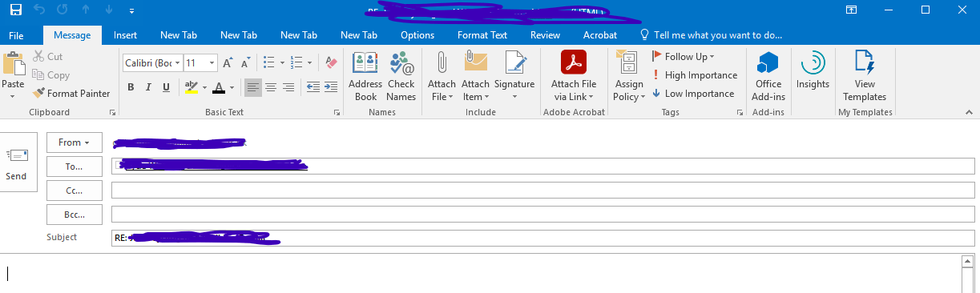Open the Clipboard pane launcher
This screenshot has height=293, width=980.
[x=112, y=113]
